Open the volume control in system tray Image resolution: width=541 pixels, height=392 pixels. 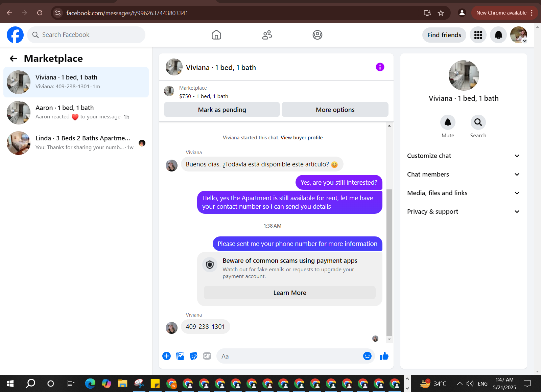[470, 384]
